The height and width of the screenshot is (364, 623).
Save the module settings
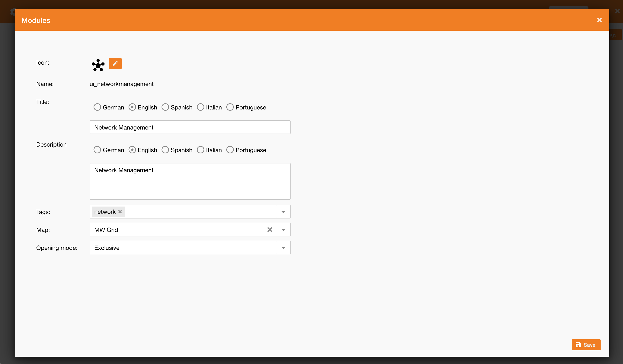pyautogui.click(x=586, y=345)
